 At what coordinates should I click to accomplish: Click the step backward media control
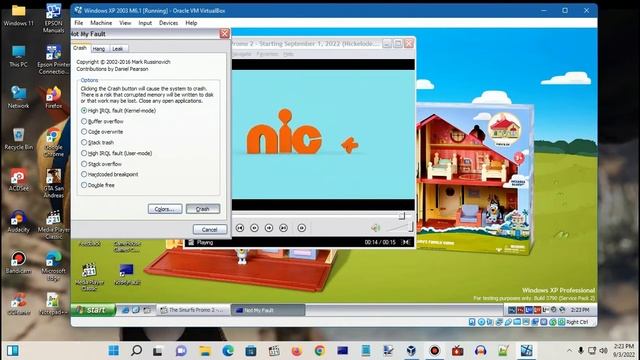(254, 228)
